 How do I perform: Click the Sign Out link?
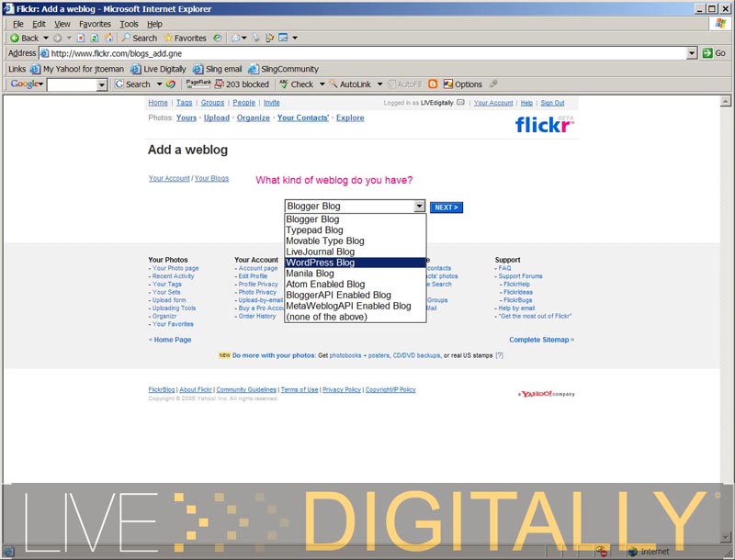tap(552, 103)
